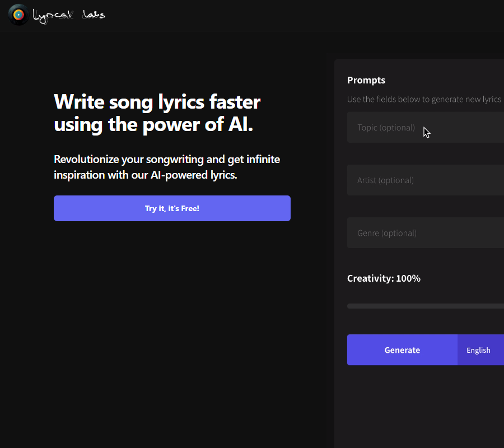Click into the Artist (optional) field
Screen dimensions: 504x448
coord(426,180)
